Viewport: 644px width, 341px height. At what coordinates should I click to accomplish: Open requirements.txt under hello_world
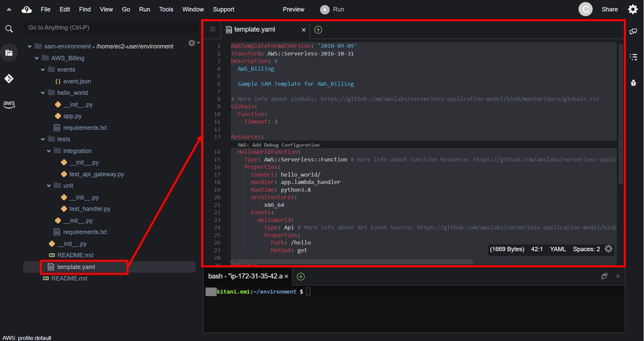pos(85,128)
